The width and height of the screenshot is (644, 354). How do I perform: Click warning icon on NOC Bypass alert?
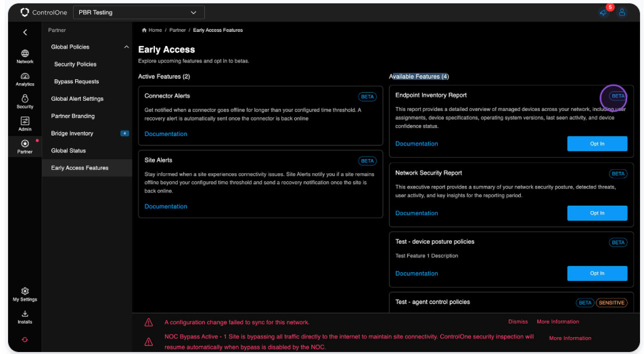(x=149, y=342)
